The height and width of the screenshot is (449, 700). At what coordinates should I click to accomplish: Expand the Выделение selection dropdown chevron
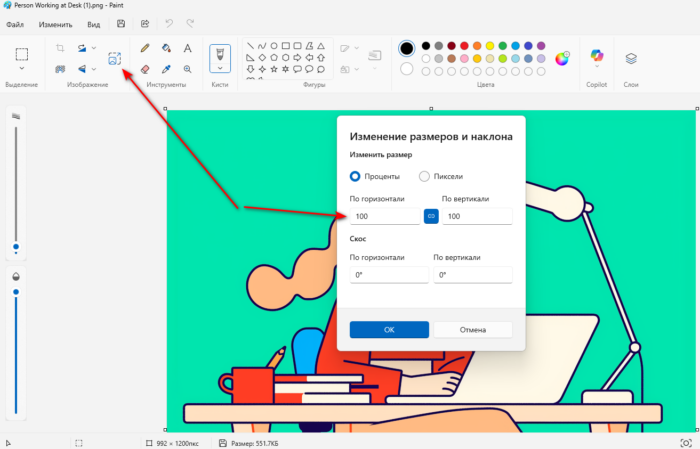21,68
